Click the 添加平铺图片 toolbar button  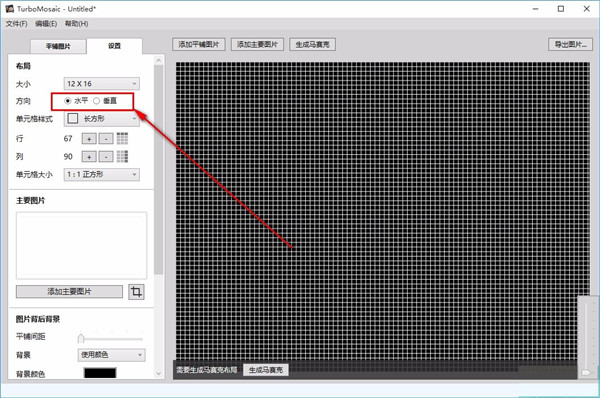point(199,44)
